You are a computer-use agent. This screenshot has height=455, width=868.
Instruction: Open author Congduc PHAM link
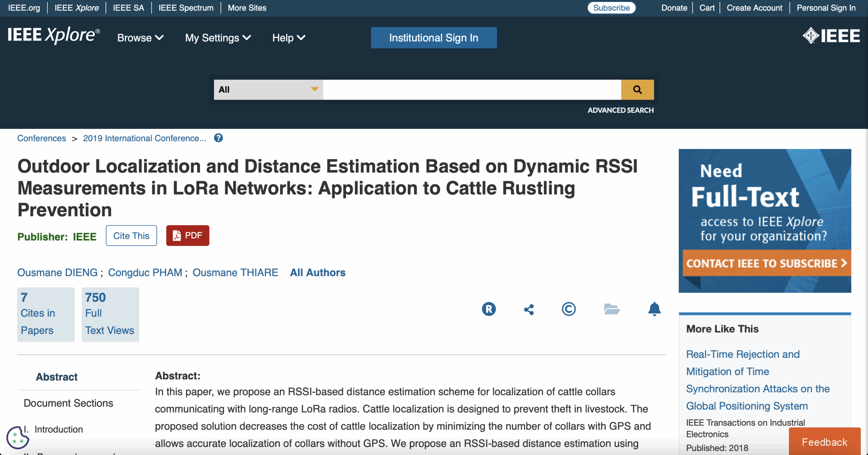point(145,272)
